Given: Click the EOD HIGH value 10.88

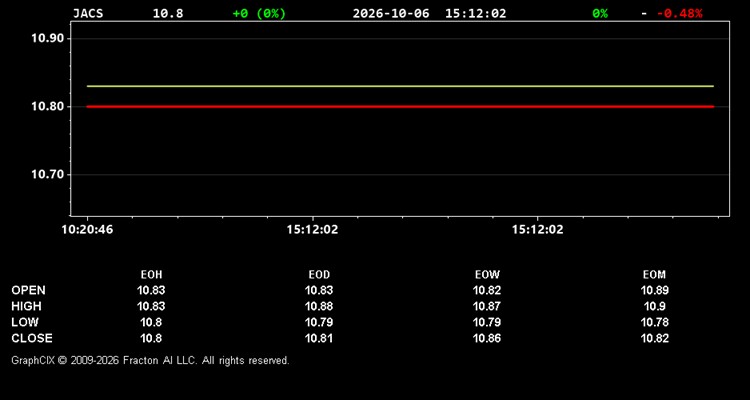Looking at the screenshot, I should (x=319, y=306).
